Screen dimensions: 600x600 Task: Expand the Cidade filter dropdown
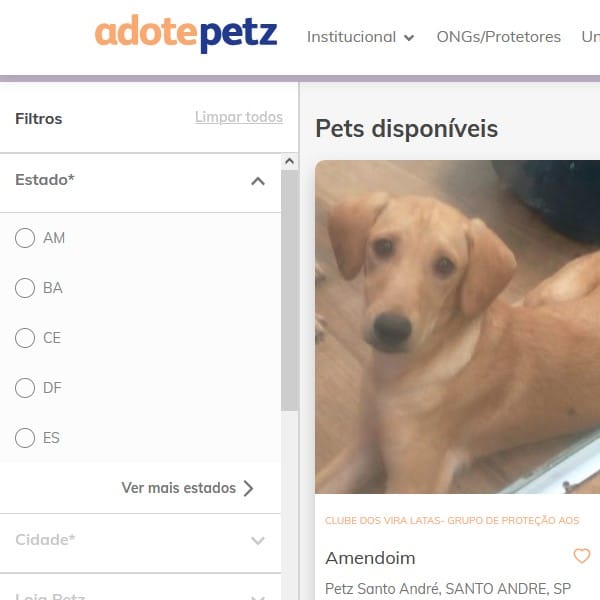(x=258, y=540)
